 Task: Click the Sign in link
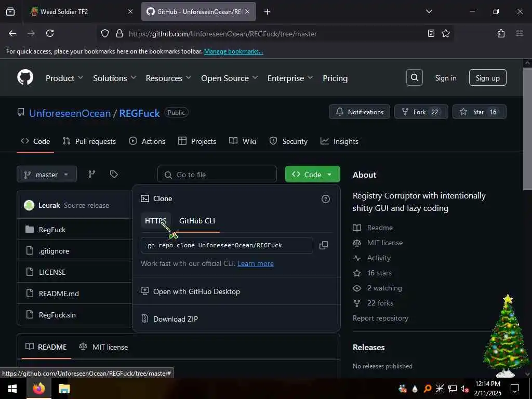445,78
